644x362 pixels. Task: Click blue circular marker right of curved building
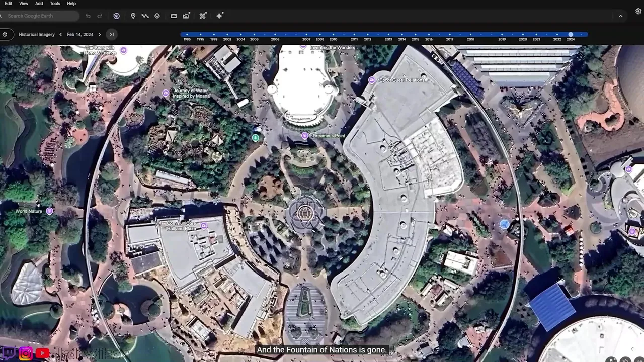[505, 225]
